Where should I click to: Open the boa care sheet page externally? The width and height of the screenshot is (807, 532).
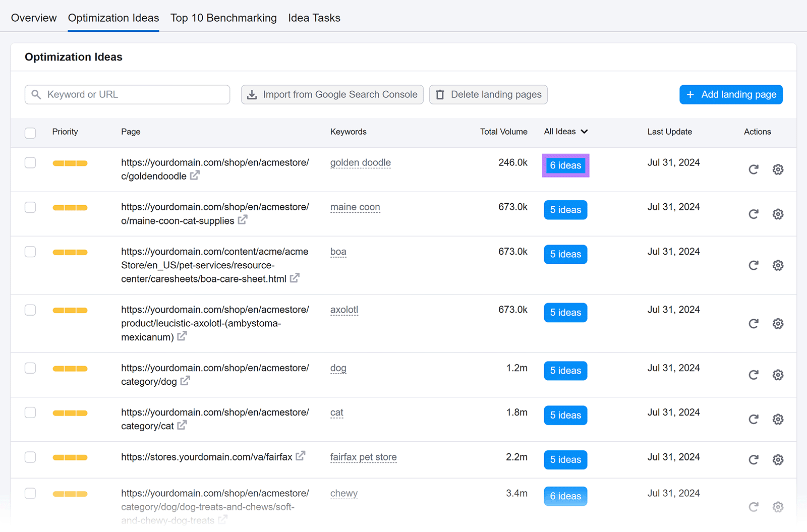[x=295, y=277]
